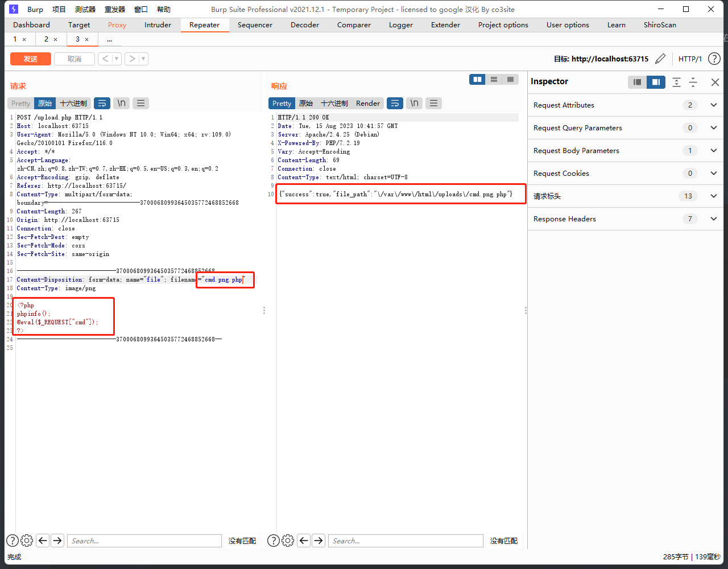Switch to the Logger tab
728x569 pixels.
(x=401, y=24)
